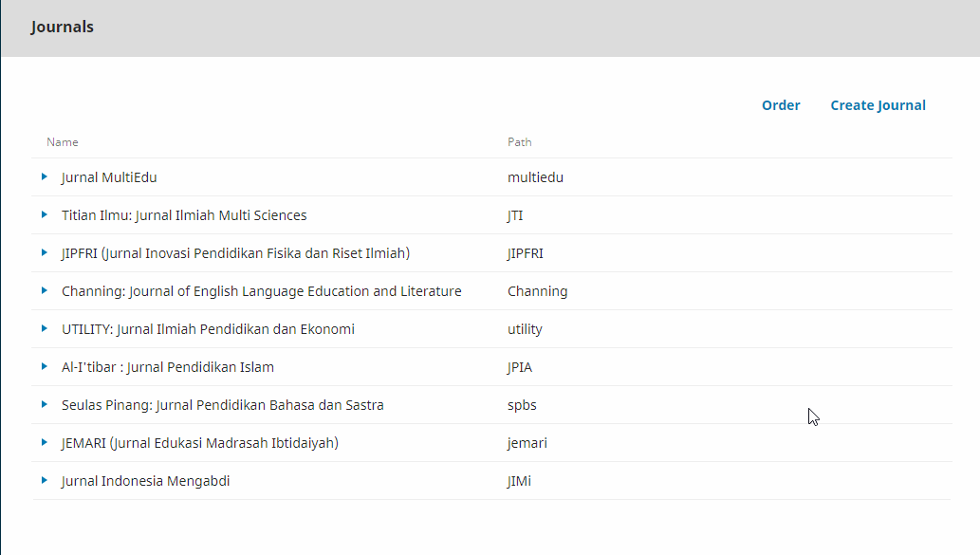The image size is (980, 555).
Task: Expand the Jurnal MultiEdu row arrow
Action: (45, 176)
